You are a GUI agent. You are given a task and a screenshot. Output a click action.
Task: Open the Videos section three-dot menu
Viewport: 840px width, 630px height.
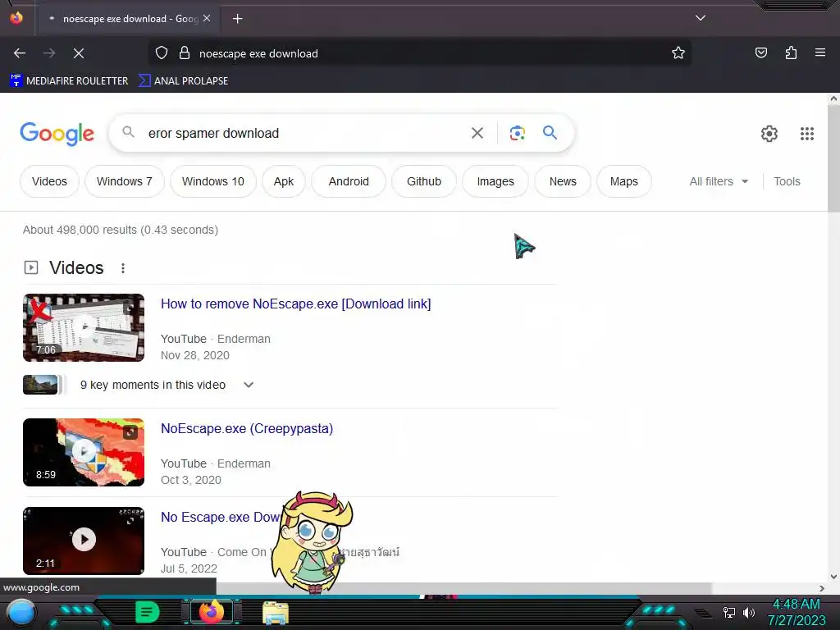[x=123, y=268]
